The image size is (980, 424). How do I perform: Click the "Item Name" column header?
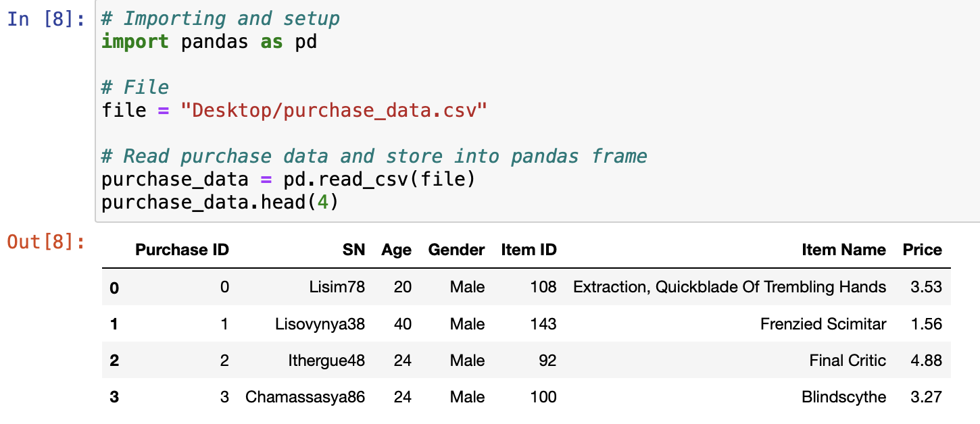(x=843, y=249)
